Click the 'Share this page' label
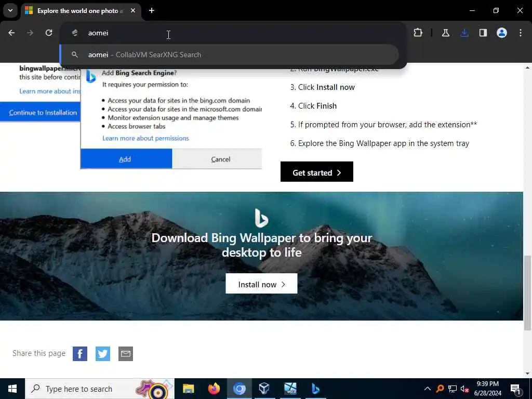 click(x=39, y=353)
